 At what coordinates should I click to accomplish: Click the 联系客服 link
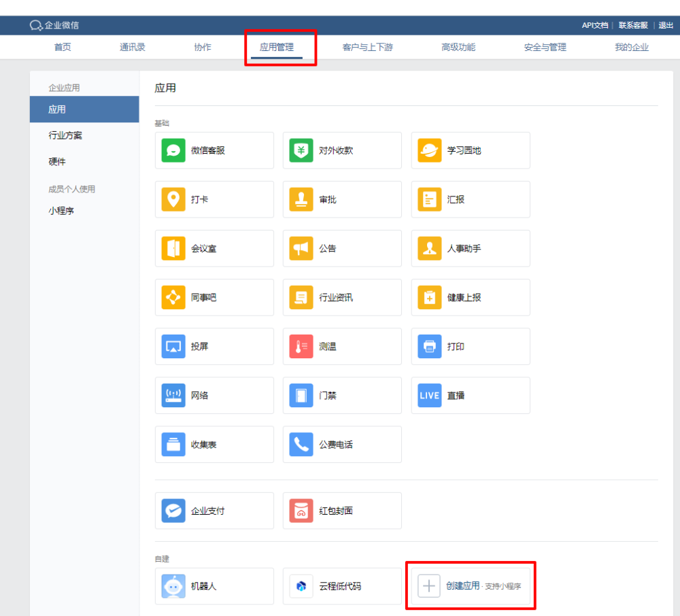[x=633, y=25]
